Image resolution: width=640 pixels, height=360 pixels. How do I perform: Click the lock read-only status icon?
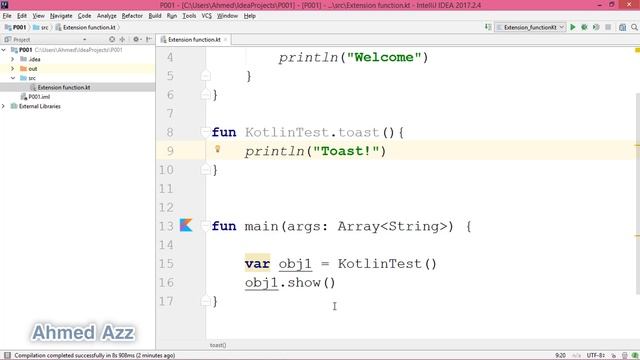[614, 356]
